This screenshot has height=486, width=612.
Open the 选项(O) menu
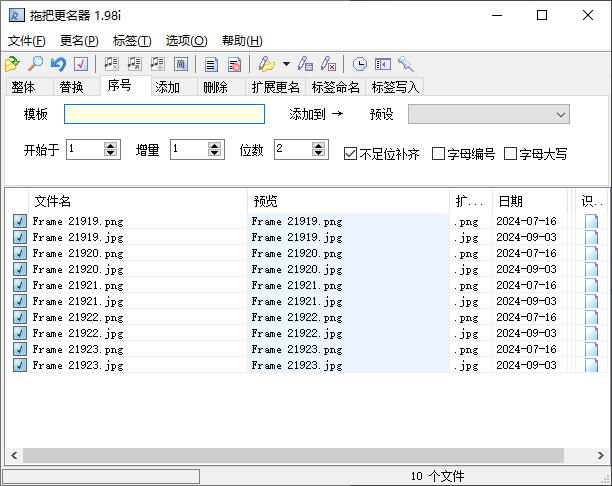(186, 41)
